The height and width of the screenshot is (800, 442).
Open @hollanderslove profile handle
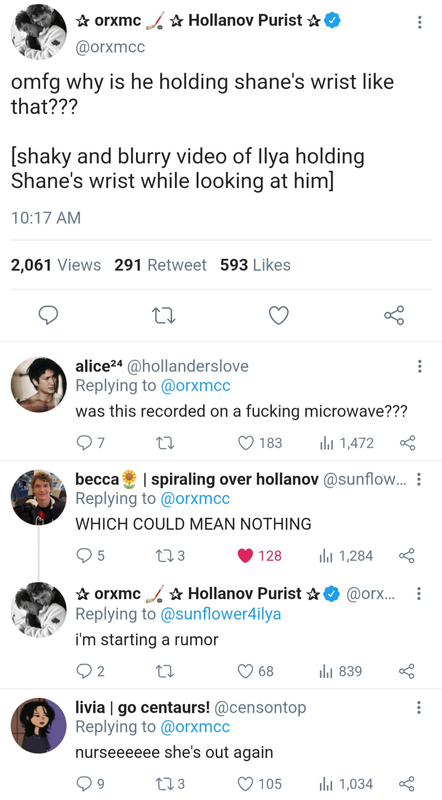(x=187, y=366)
